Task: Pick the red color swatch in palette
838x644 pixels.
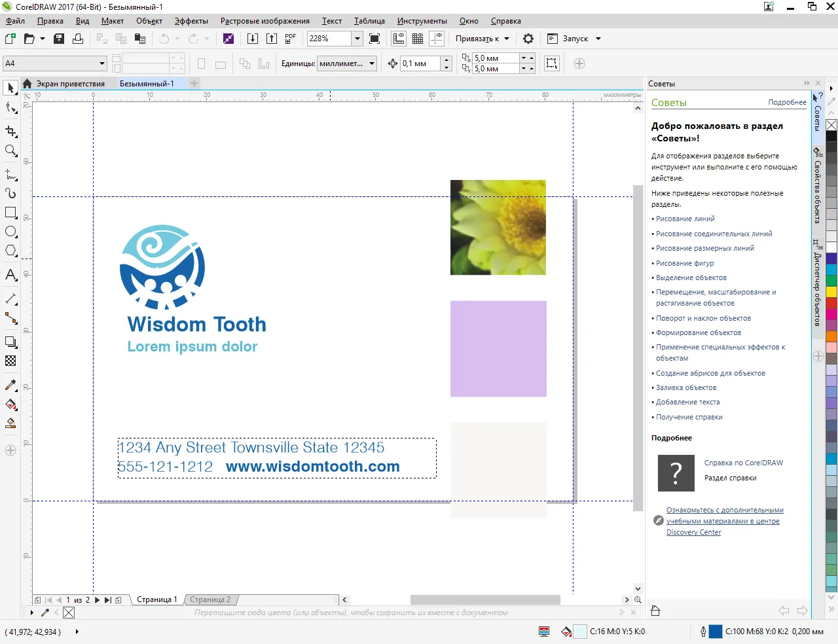Action: coord(831,303)
